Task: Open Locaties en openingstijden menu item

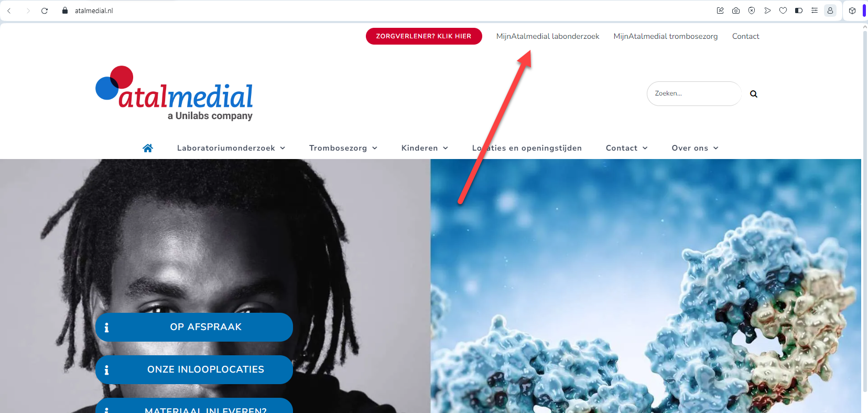Action: 527,148
